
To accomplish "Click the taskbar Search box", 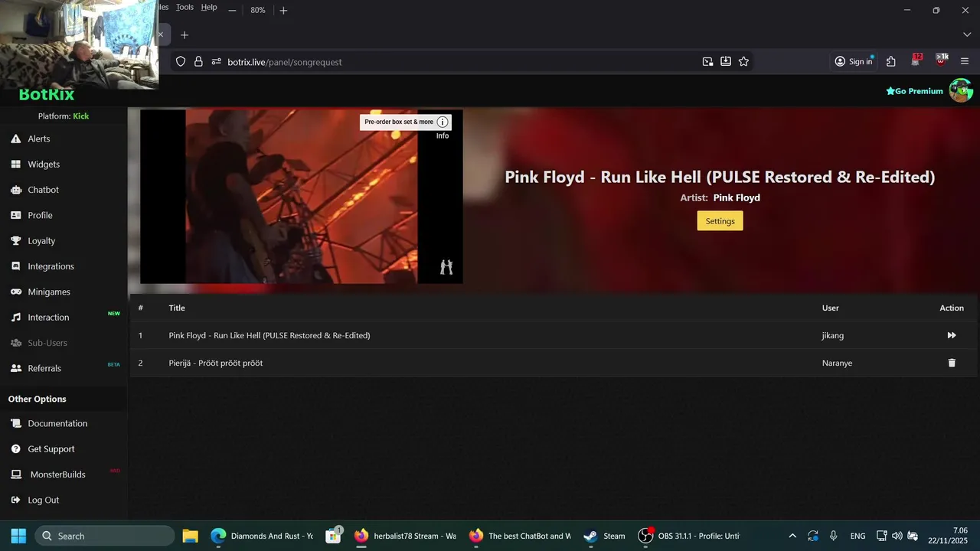I will click(x=105, y=536).
